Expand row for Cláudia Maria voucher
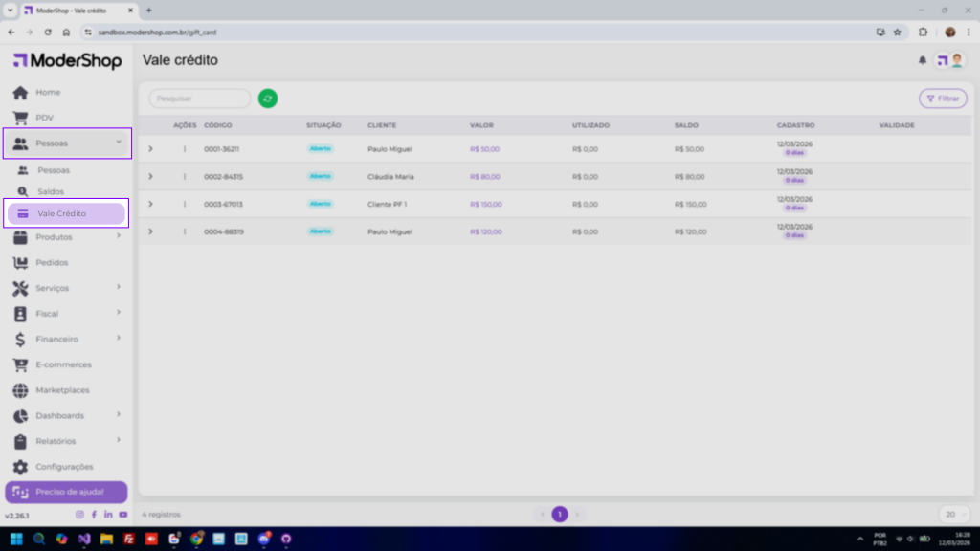 click(x=150, y=177)
